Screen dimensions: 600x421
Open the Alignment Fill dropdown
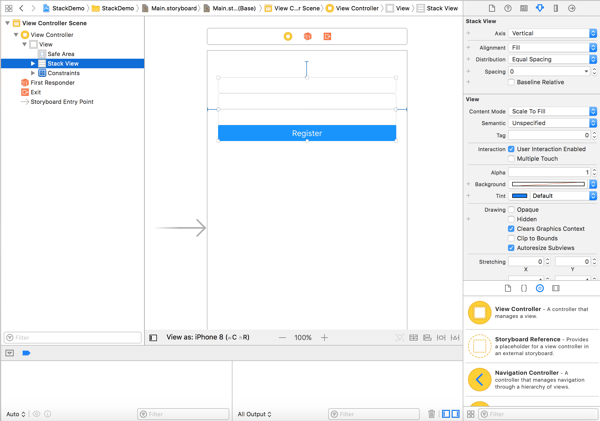[x=553, y=47]
